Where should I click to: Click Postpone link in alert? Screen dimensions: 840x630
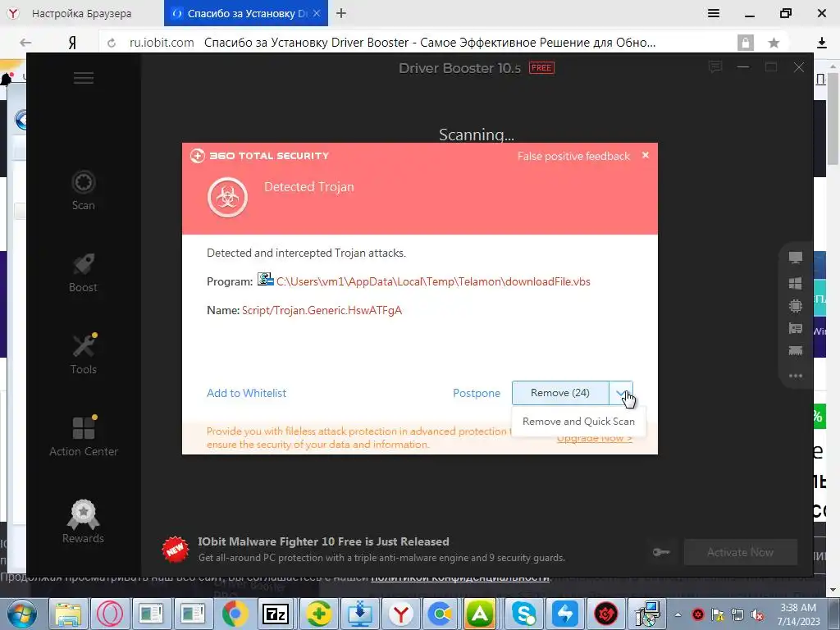click(477, 393)
